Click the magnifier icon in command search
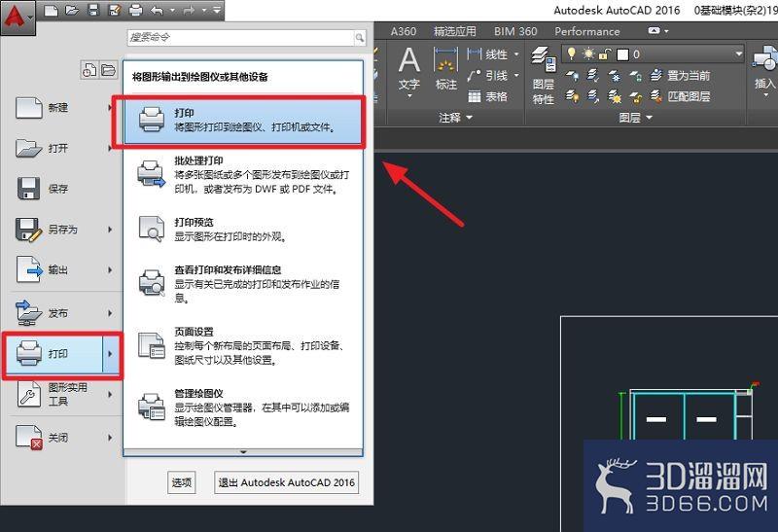The height and width of the screenshot is (532, 778). click(x=360, y=37)
